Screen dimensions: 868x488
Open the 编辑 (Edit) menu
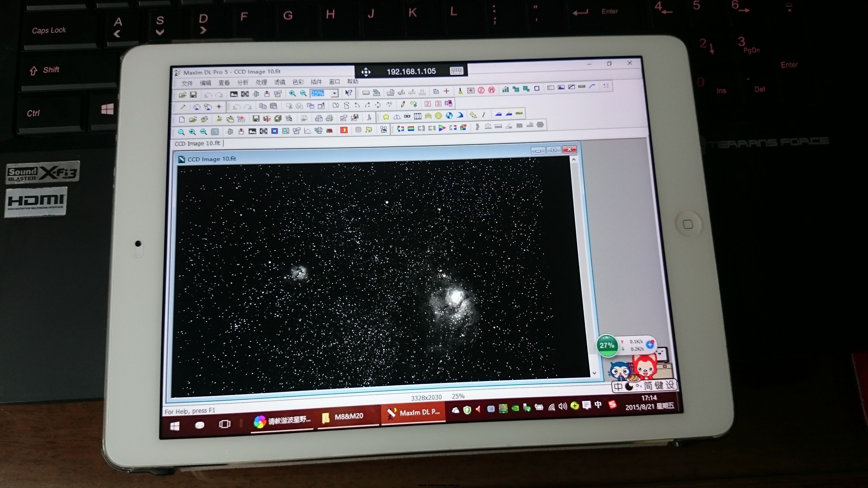pyautogui.click(x=205, y=83)
